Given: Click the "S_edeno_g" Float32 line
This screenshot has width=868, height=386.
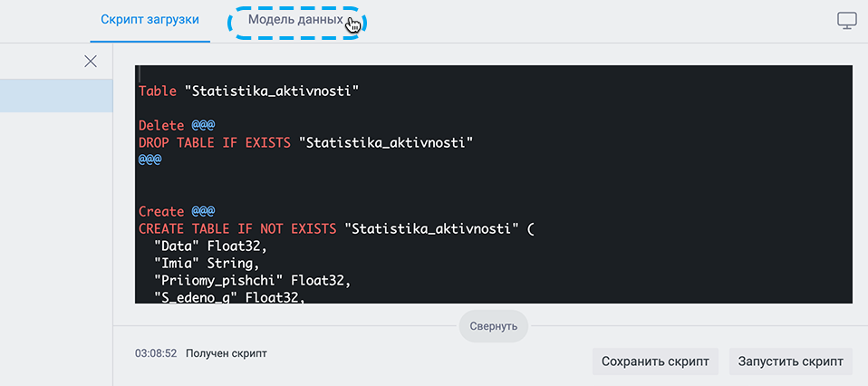Looking at the screenshot, I should point(230,297).
